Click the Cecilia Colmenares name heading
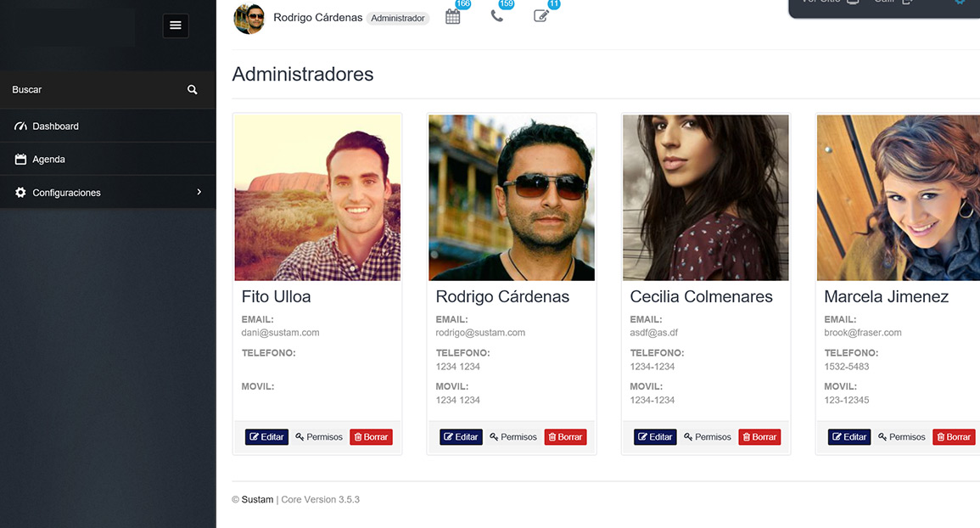Image resolution: width=980 pixels, height=528 pixels. [701, 296]
